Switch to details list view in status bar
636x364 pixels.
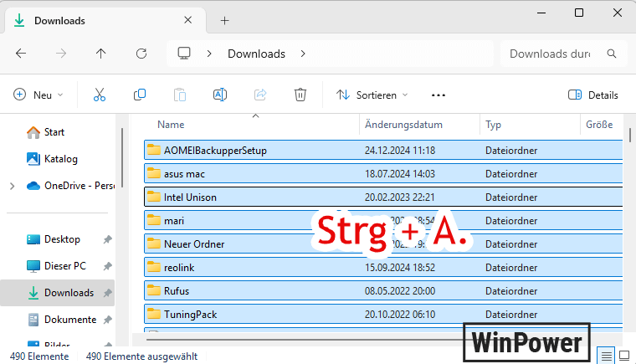(x=605, y=356)
